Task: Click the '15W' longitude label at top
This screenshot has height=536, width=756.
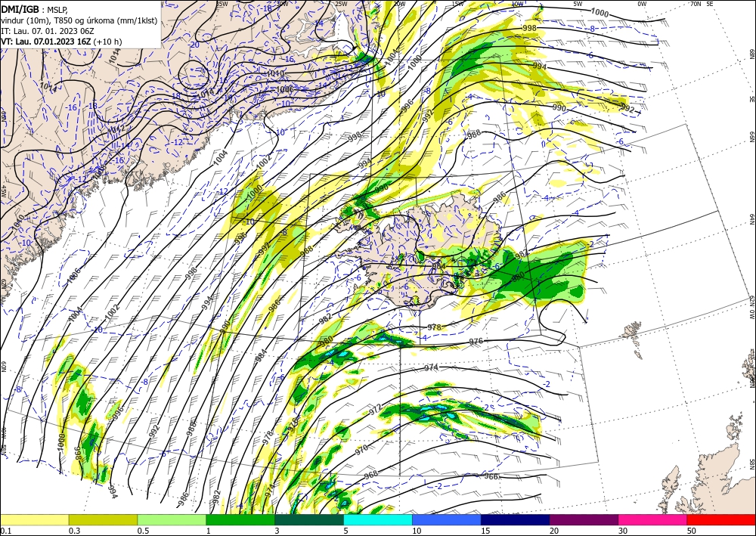Action: click(x=458, y=4)
